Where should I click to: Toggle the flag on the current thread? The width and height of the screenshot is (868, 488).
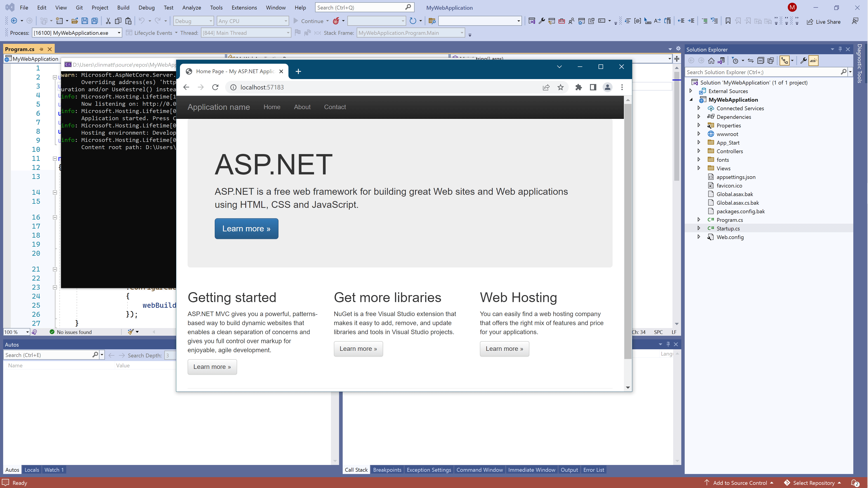point(298,33)
